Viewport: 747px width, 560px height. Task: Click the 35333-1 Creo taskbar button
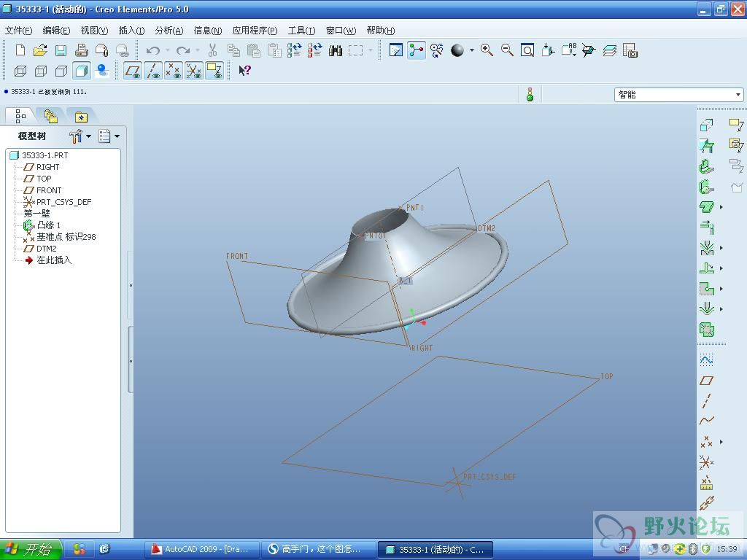pos(435,550)
